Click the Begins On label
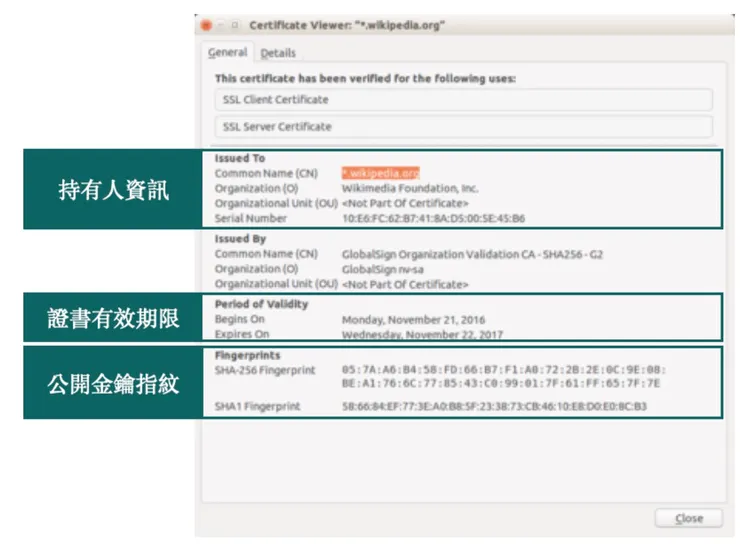740x544 pixels. point(239,319)
